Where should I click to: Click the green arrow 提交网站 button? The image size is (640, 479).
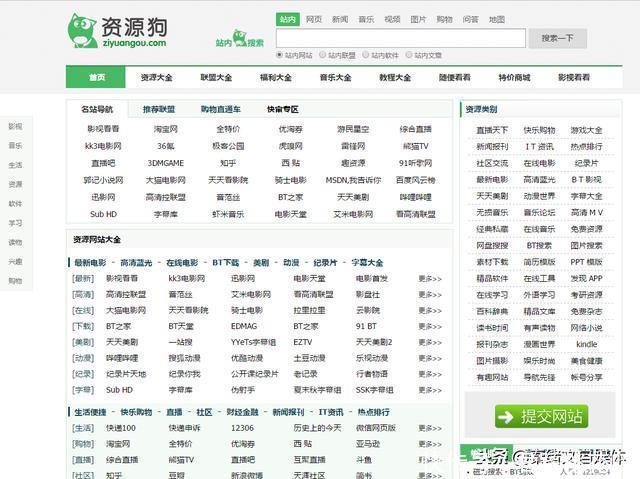pyautogui.click(x=541, y=417)
